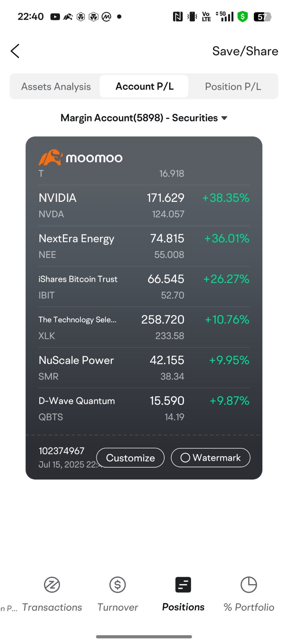The height and width of the screenshot is (644, 288).
Task: Tap the back arrow icon
Action: point(15,51)
